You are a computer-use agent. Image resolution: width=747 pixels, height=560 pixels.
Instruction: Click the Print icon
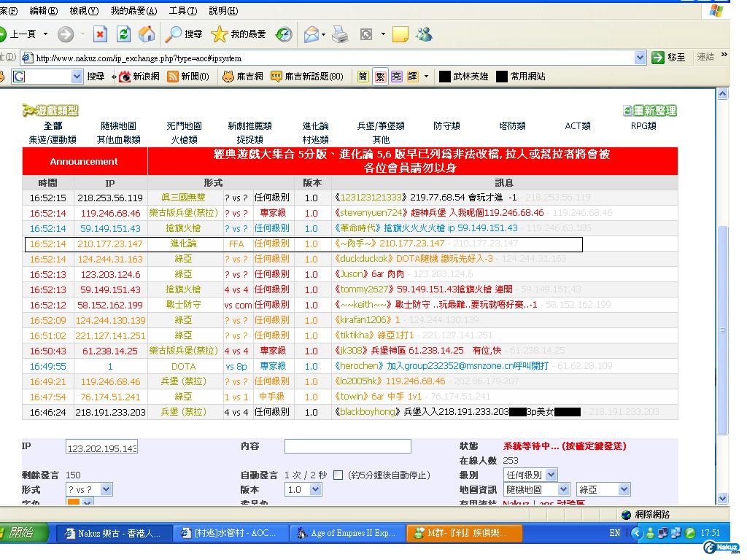(340, 34)
